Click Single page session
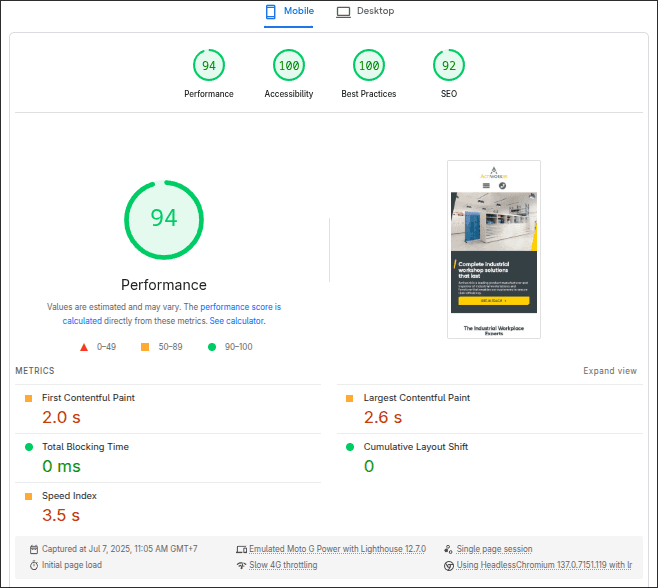Viewport: 658px width, 588px height. coord(494,549)
